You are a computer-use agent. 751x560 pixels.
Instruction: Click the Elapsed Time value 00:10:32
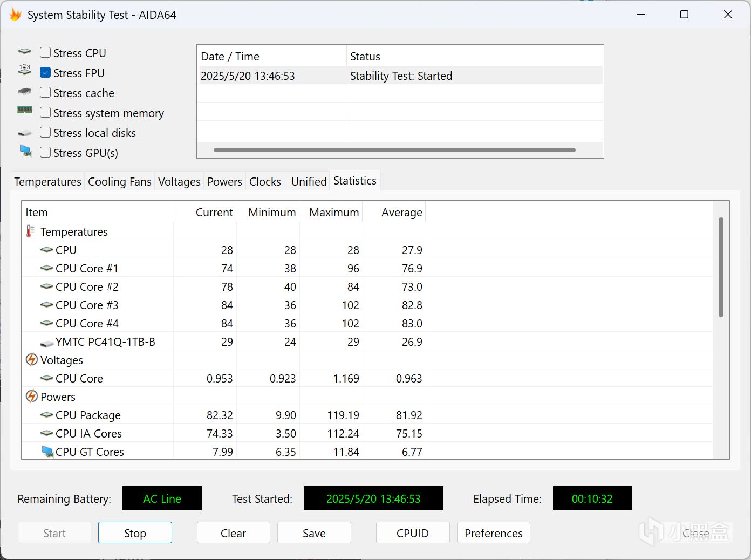click(x=592, y=498)
